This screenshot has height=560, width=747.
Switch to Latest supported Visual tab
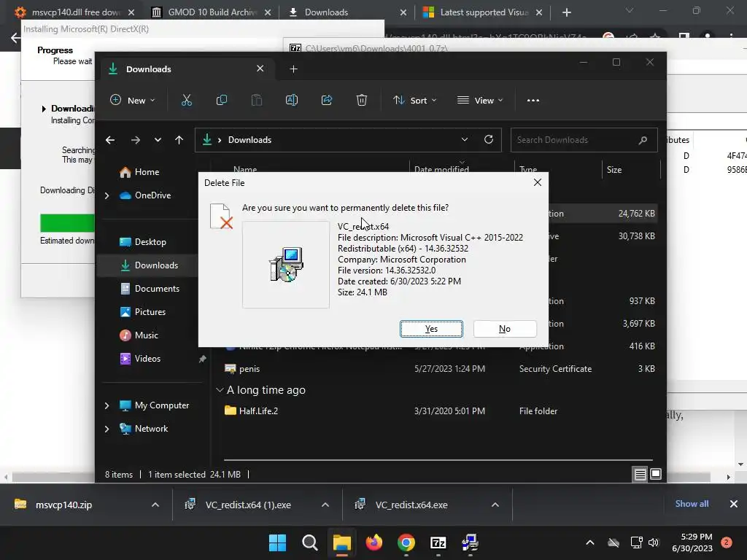click(x=482, y=12)
